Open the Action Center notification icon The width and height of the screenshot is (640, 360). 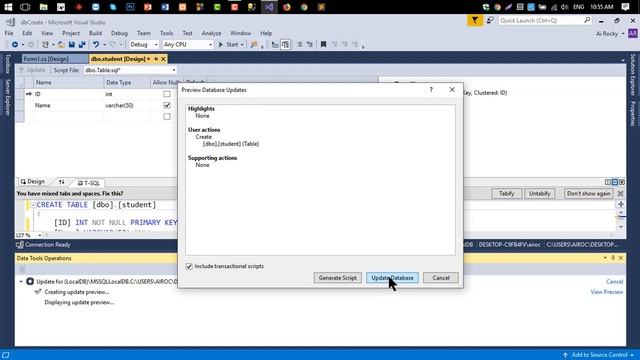[x=625, y=7]
